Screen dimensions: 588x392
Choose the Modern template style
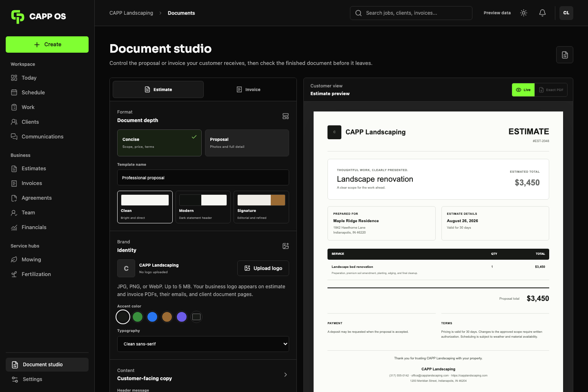pos(203,207)
